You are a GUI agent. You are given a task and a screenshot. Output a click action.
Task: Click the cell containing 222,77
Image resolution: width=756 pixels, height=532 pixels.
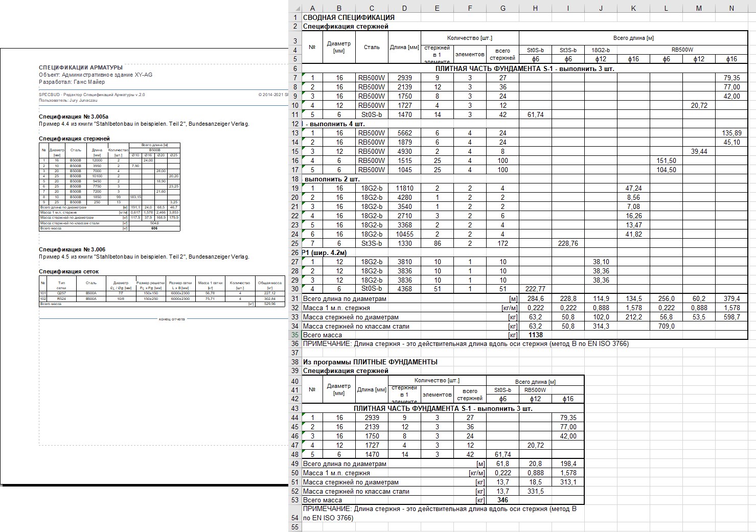click(535, 289)
